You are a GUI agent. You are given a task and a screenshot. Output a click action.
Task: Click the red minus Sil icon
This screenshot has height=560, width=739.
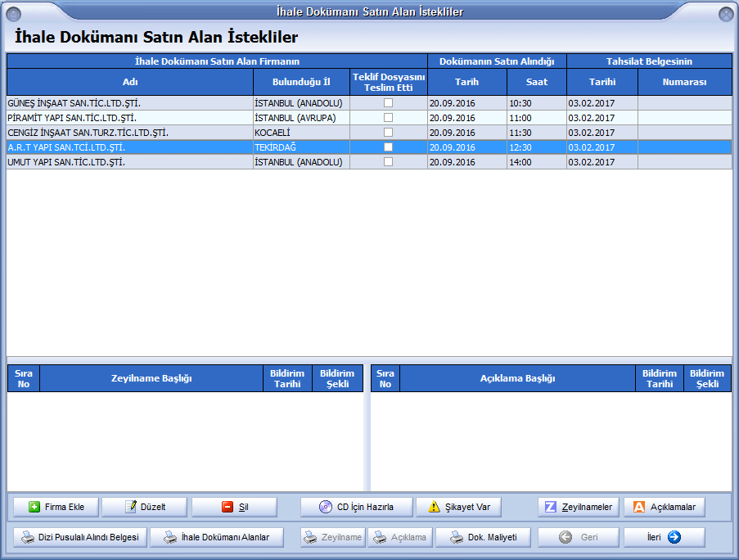[228, 507]
